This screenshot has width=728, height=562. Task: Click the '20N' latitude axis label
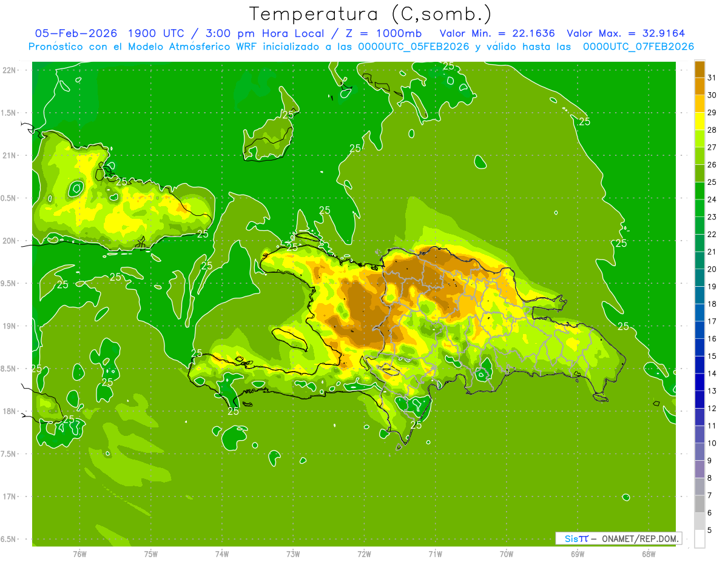click(9, 241)
